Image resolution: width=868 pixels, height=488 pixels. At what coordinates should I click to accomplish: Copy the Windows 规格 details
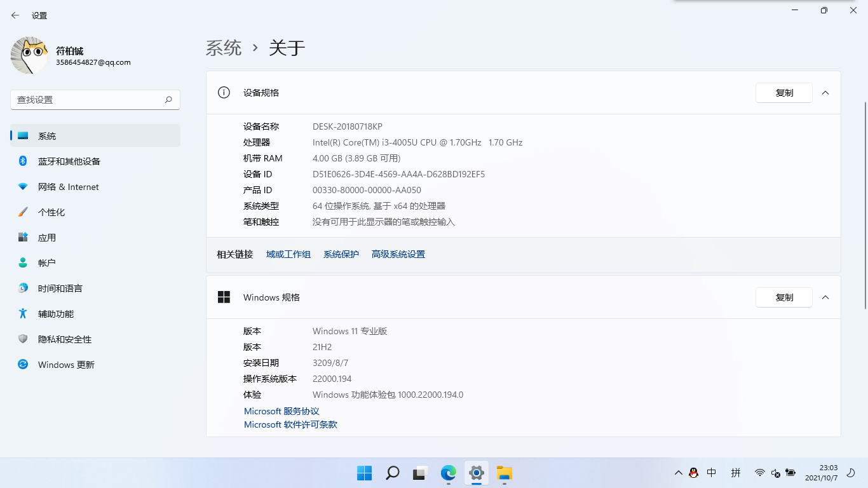click(x=783, y=297)
